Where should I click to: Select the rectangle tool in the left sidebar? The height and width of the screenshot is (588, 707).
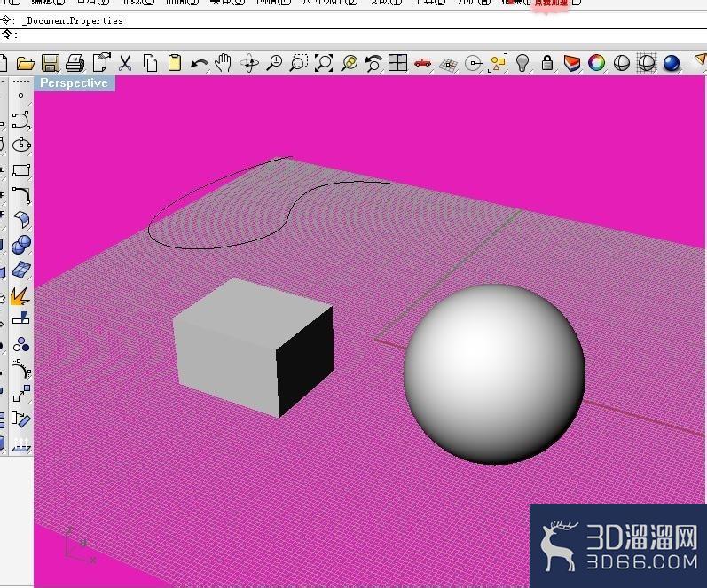(21, 170)
